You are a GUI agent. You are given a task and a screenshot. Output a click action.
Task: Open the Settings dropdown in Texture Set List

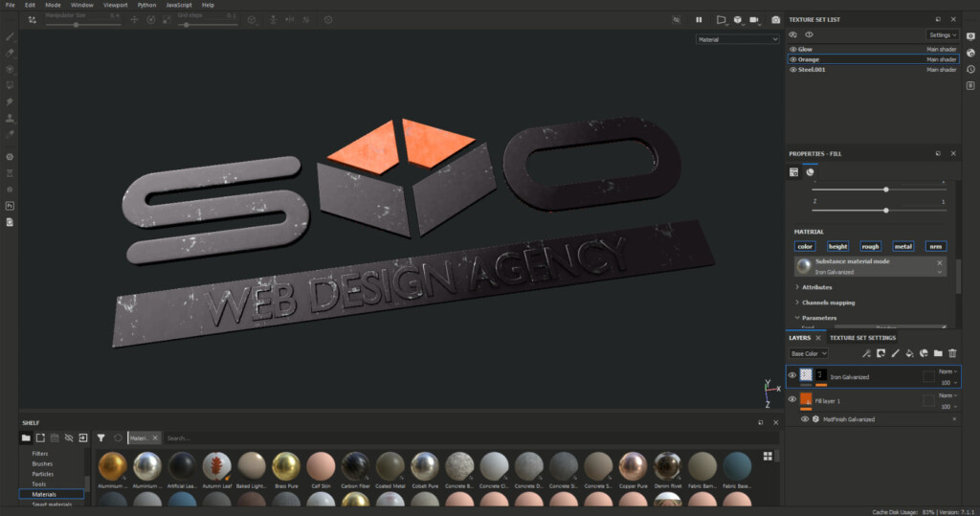tap(942, 35)
